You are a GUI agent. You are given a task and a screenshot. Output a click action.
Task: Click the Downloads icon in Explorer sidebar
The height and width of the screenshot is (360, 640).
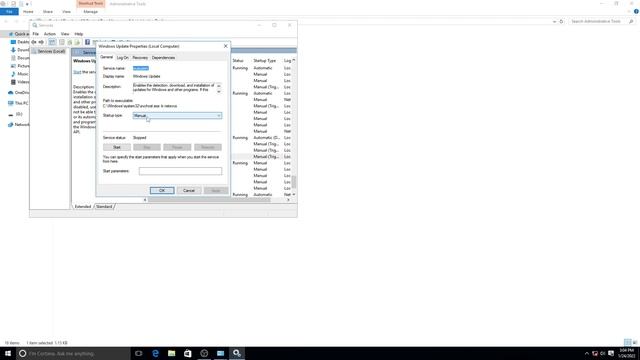pyautogui.click(x=13, y=50)
